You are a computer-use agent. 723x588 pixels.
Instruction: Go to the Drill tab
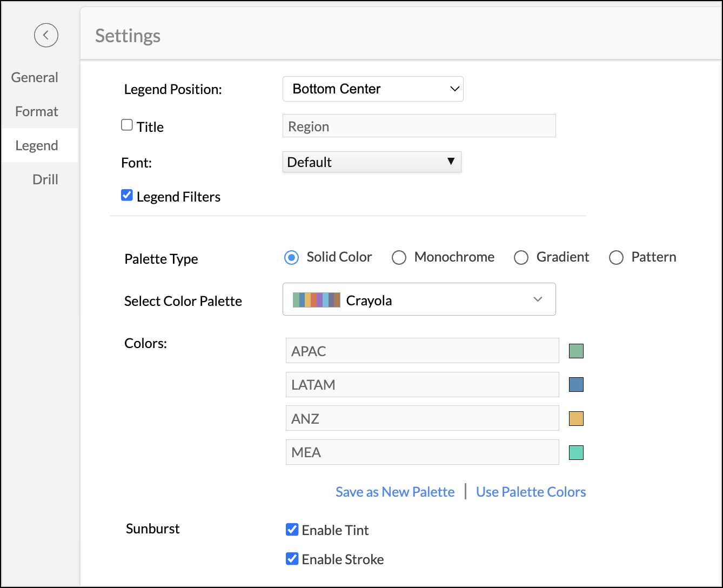(x=45, y=179)
